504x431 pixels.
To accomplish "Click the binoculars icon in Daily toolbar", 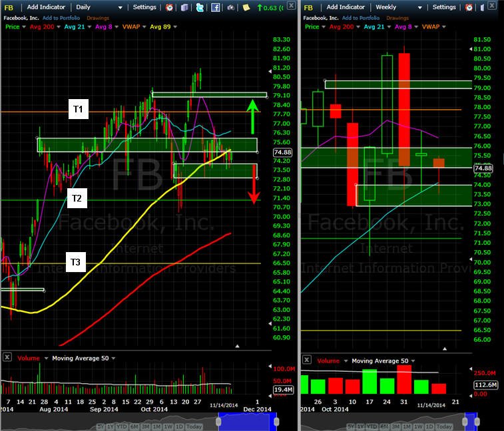I will [x=230, y=7].
